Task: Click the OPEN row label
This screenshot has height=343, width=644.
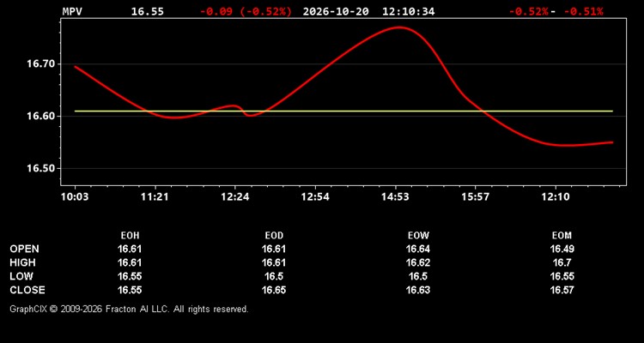Action: (x=24, y=249)
